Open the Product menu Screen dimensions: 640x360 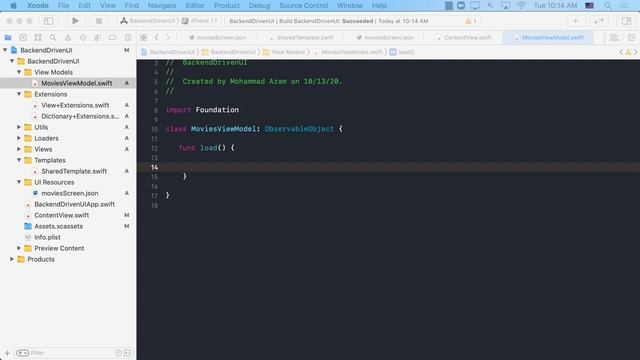(x=227, y=5)
